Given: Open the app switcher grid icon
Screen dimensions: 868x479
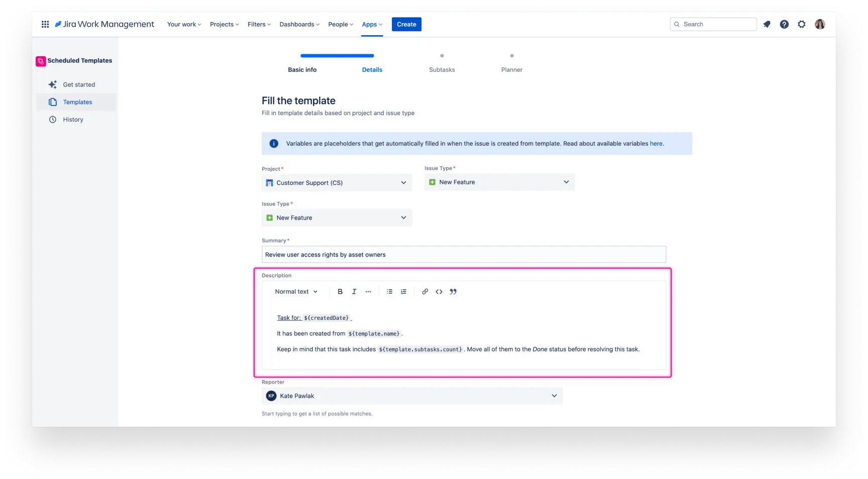Looking at the screenshot, I should [45, 24].
